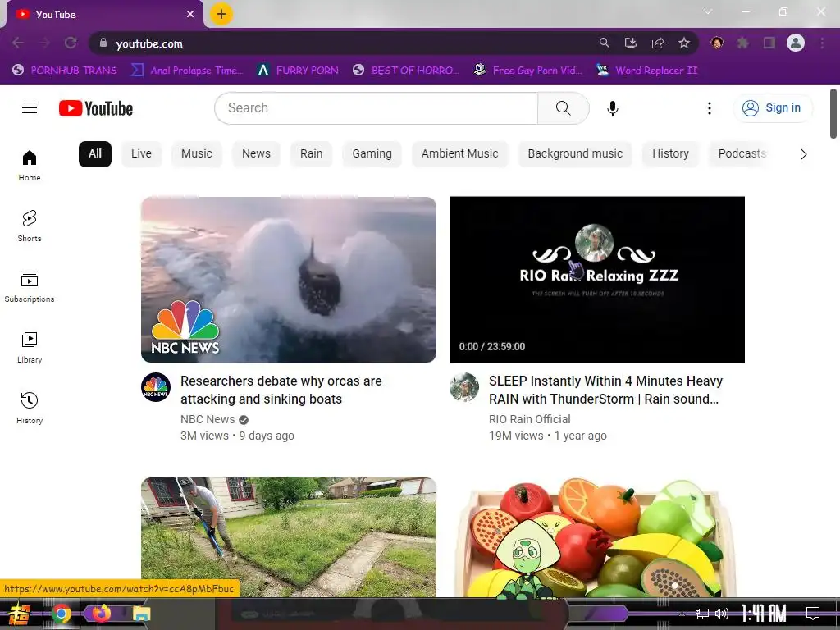Image resolution: width=840 pixels, height=630 pixels.
Task: Open File Explorer from the taskbar
Action: point(141,614)
